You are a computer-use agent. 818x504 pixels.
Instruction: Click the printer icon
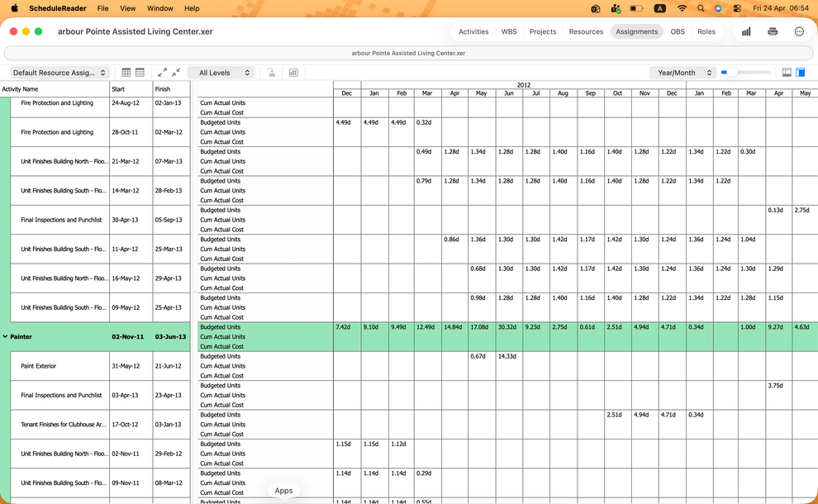pos(773,32)
